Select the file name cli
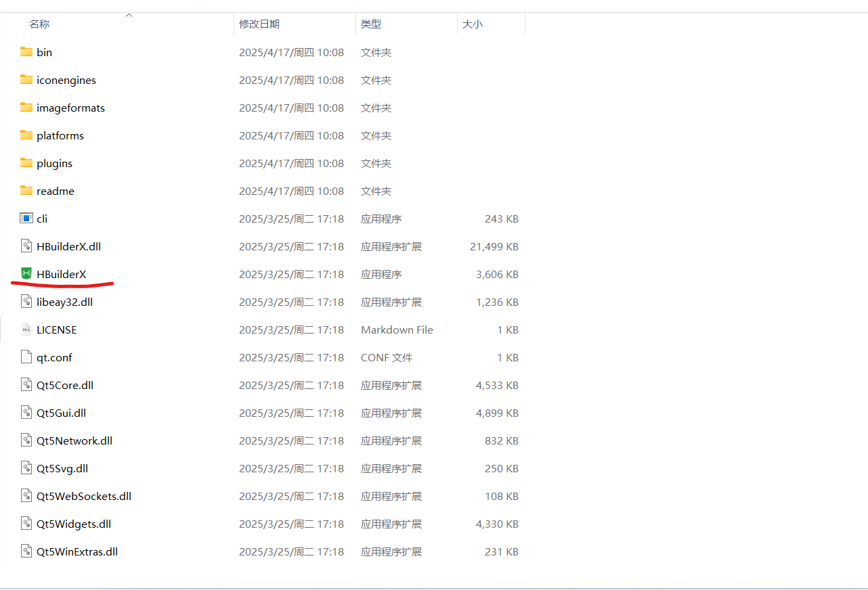This screenshot has width=868, height=590. tap(42, 219)
